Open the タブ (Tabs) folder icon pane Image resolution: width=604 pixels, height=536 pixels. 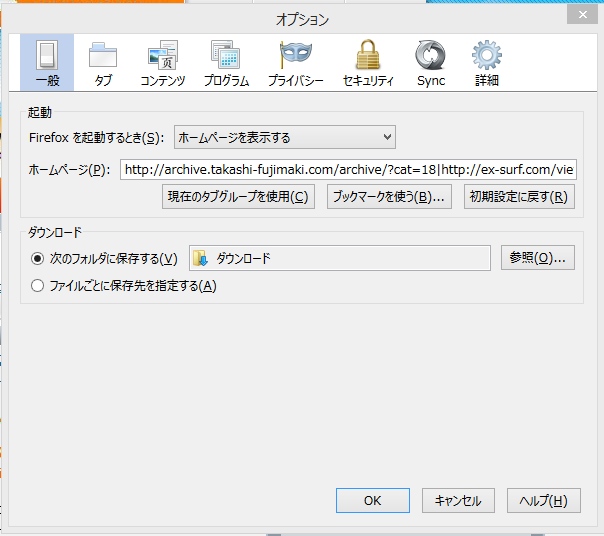[103, 55]
